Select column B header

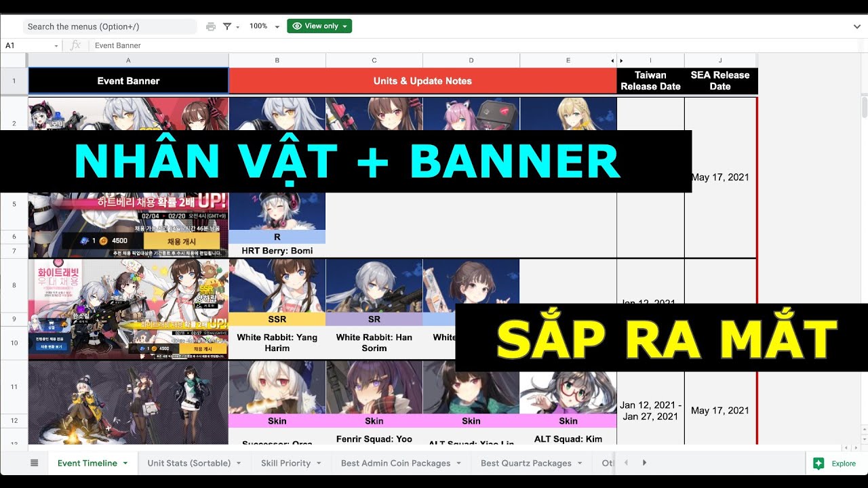277,60
